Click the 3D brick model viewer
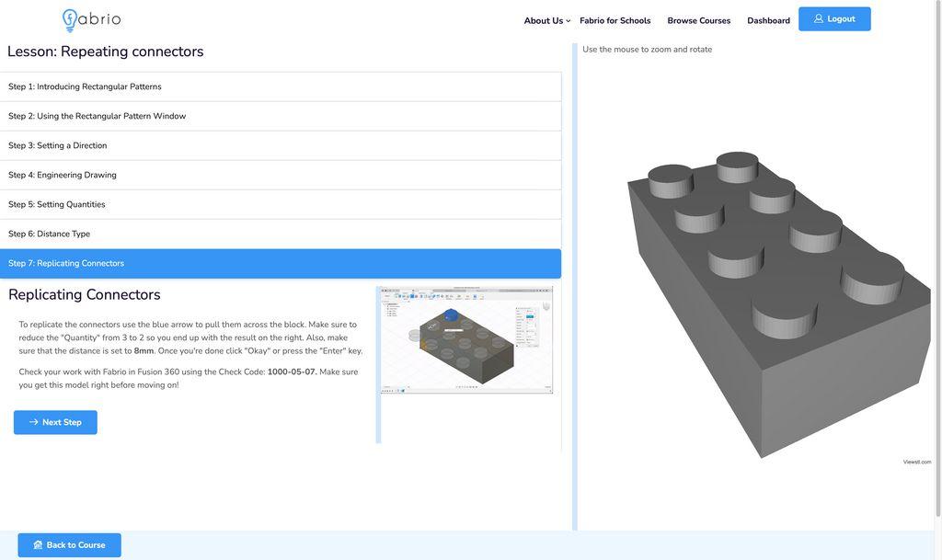This screenshot has width=942, height=560. [x=778, y=303]
